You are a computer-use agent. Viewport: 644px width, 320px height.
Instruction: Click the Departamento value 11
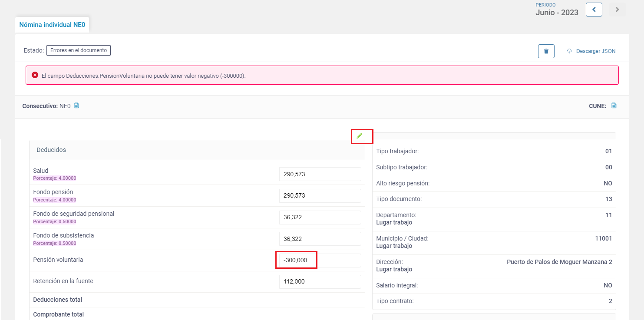tap(609, 215)
